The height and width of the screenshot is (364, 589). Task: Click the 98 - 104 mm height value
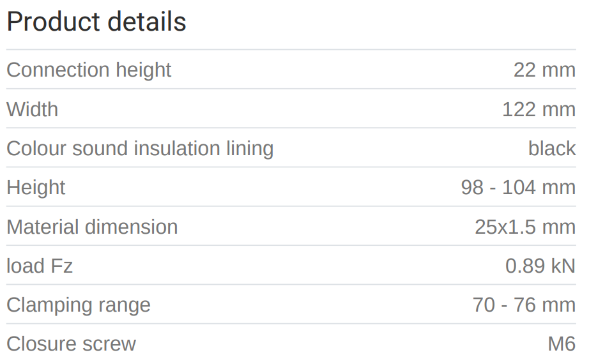point(518,187)
